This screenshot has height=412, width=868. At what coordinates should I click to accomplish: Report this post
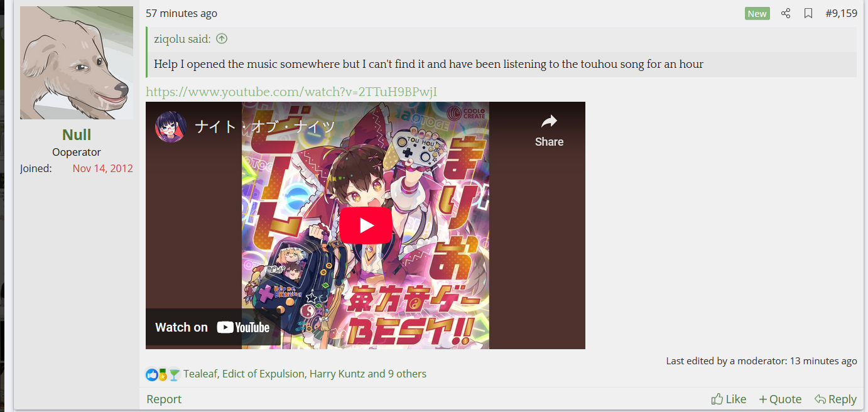click(x=164, y=399)
